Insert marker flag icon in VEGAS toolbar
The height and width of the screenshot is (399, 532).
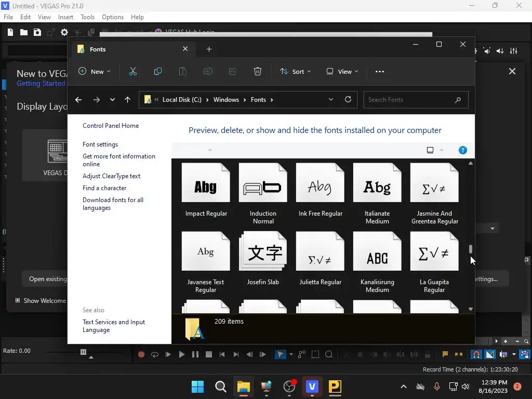tap(445, 354)
